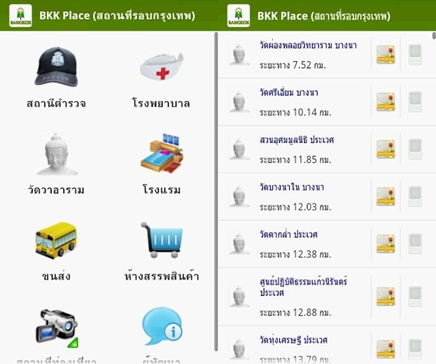Tap the left BKK Place header title
436x364 pixels.
pos(117,15)
